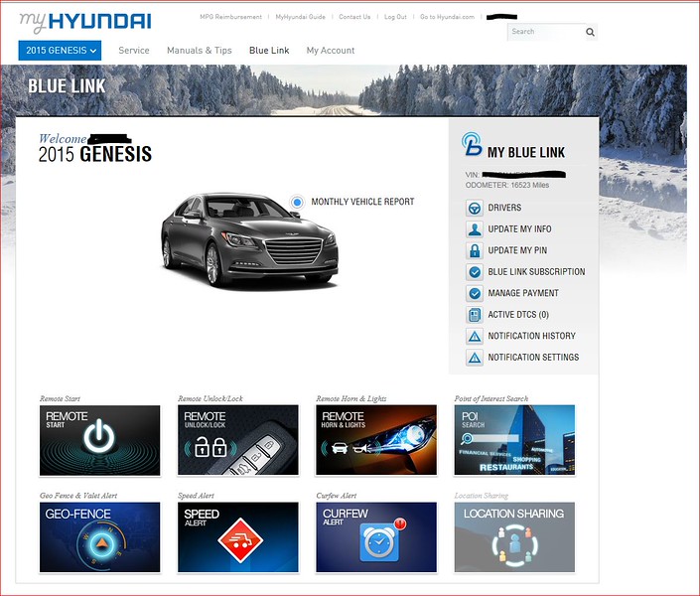Open the Monthly Vehicle Report label
Screen dimensions: 700x596
(x=362, y=202)
